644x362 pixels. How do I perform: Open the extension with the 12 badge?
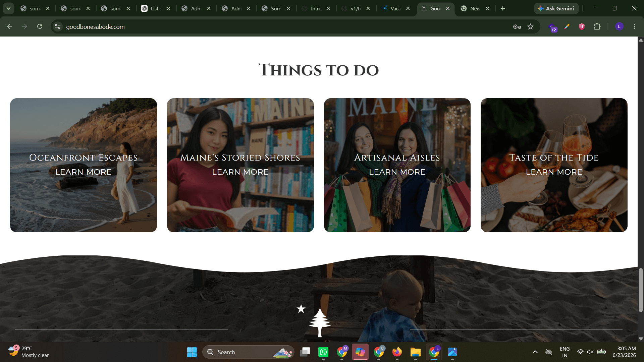point(552,27)
